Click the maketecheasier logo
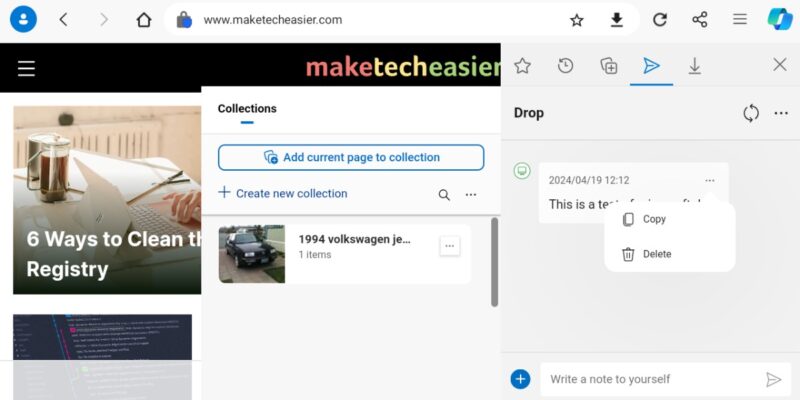Image resolution: width=800 pixels, height=400 pixels. (x=403, y=68)
